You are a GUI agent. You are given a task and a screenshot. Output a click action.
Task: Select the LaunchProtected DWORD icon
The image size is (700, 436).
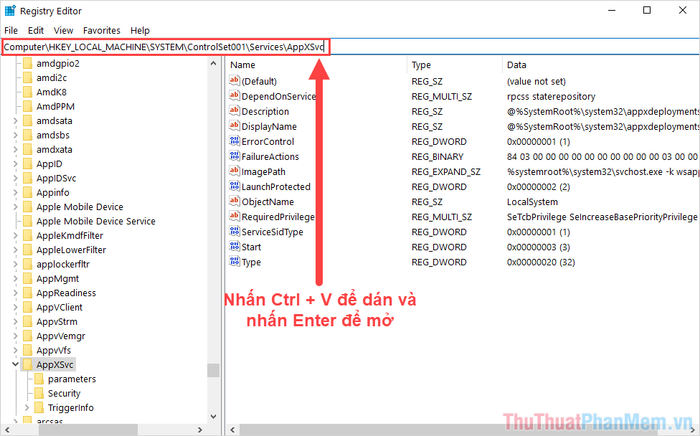(234, 186)
